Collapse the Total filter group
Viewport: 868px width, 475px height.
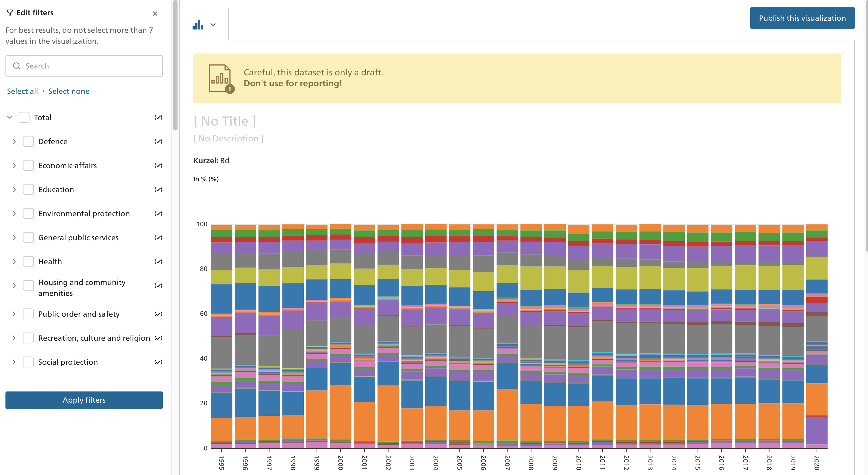pos(10,117)
